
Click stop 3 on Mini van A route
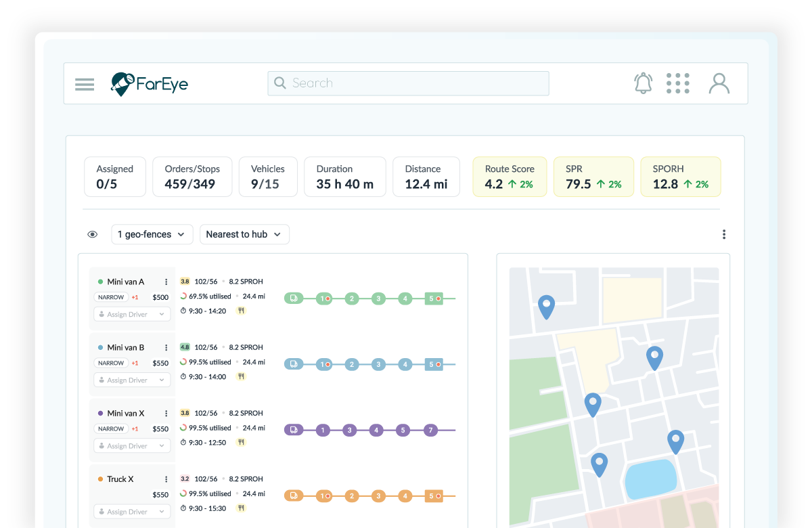[378, 298]
